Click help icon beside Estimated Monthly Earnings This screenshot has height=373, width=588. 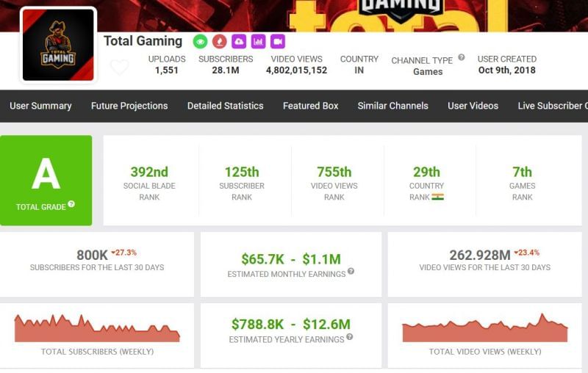[x=351, y=272]
